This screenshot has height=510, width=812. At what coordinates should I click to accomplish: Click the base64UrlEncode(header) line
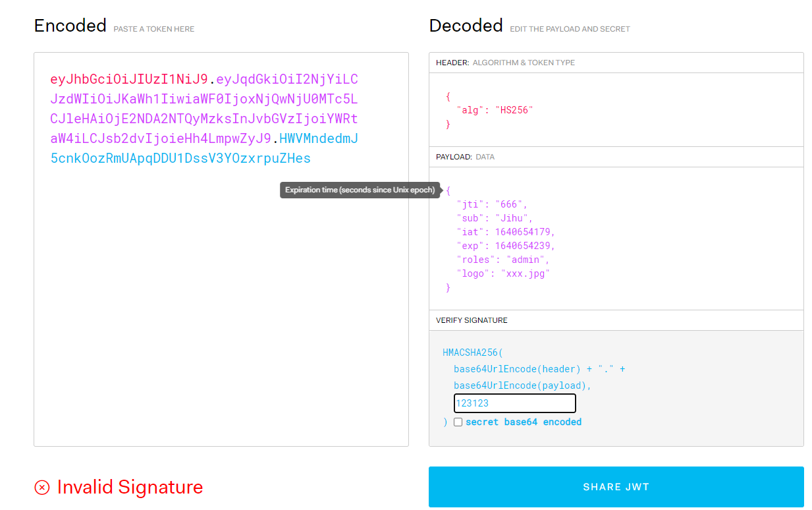(539, 369)
